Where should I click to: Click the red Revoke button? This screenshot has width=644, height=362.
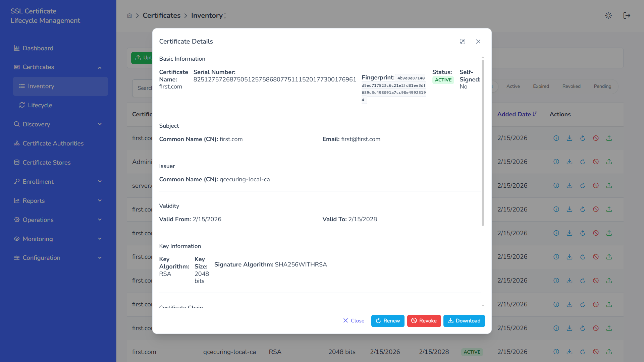point(424,321)
